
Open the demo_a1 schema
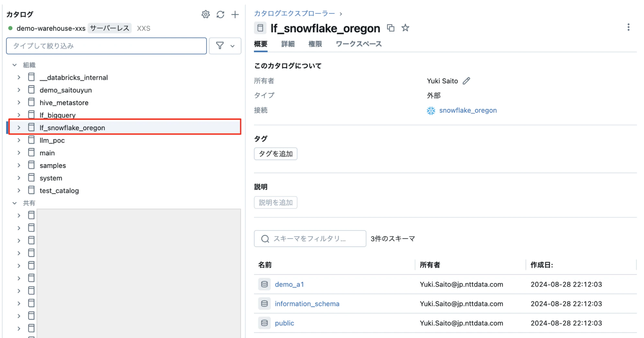point(289,284)
